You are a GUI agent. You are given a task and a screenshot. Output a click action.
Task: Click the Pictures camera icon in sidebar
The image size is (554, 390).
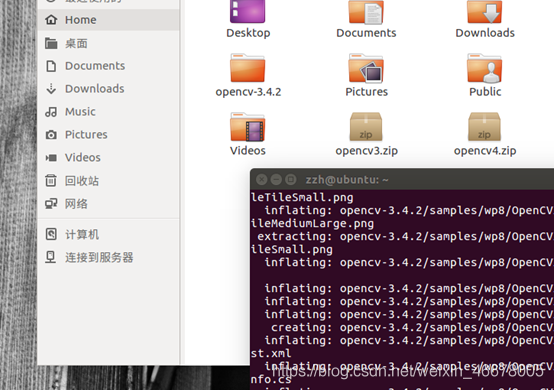click(x=51, y=135)
